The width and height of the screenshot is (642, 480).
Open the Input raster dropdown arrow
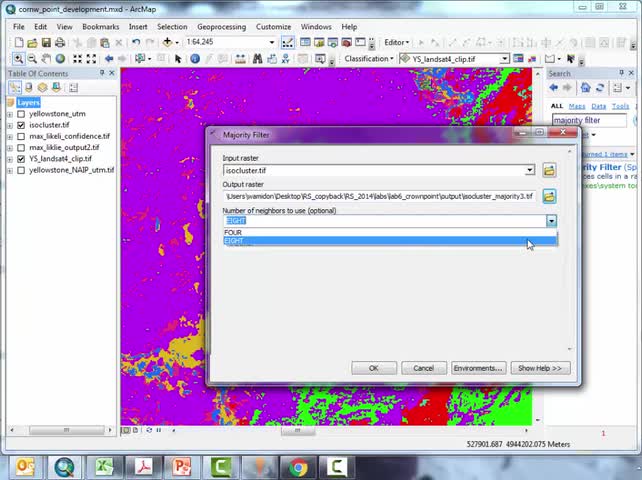tap(530, 170)
